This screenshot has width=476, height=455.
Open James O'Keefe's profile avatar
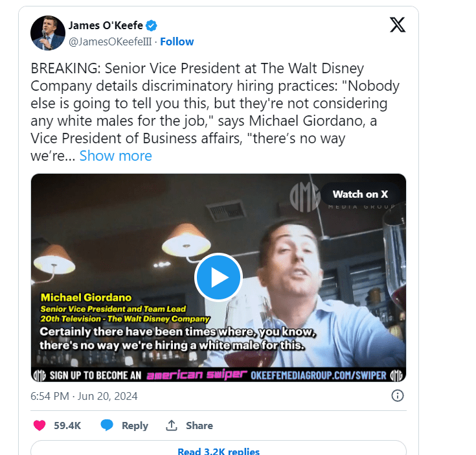[48, 33]
